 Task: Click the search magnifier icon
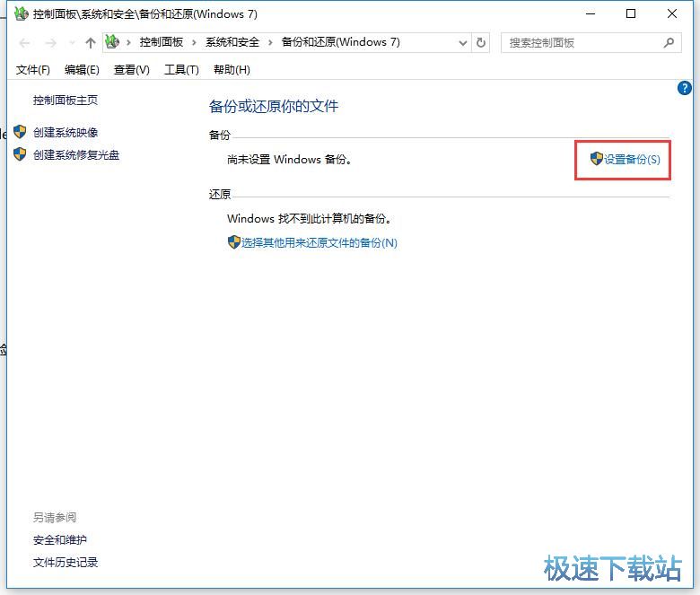point(669,43)
